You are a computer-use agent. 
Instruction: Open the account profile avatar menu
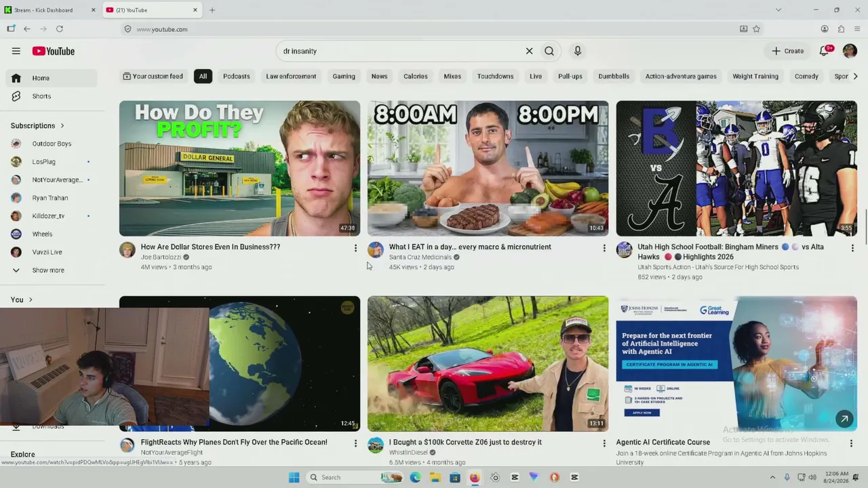pyautogui.click(x=850, y=51)
